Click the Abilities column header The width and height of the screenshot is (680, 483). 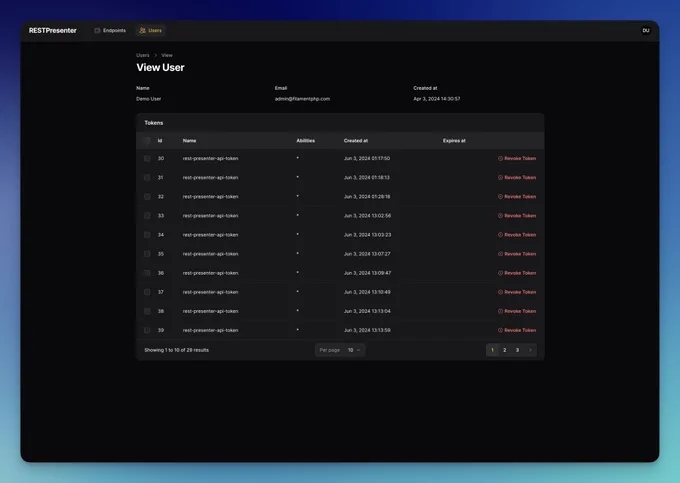306,140
